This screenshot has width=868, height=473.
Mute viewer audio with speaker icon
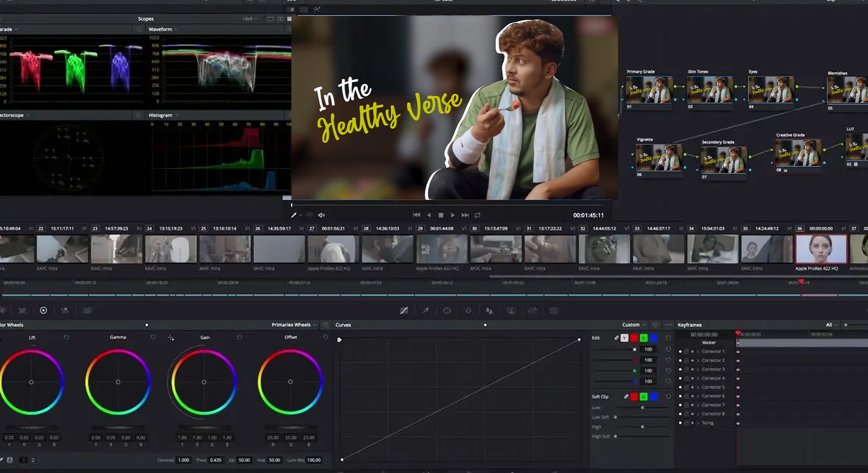coord(321,215)
